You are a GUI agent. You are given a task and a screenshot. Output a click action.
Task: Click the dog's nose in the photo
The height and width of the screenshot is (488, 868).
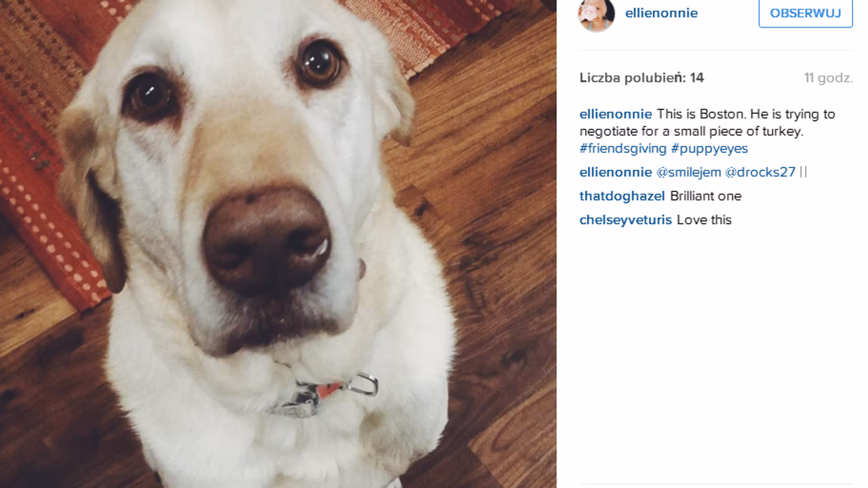(267, 240)
